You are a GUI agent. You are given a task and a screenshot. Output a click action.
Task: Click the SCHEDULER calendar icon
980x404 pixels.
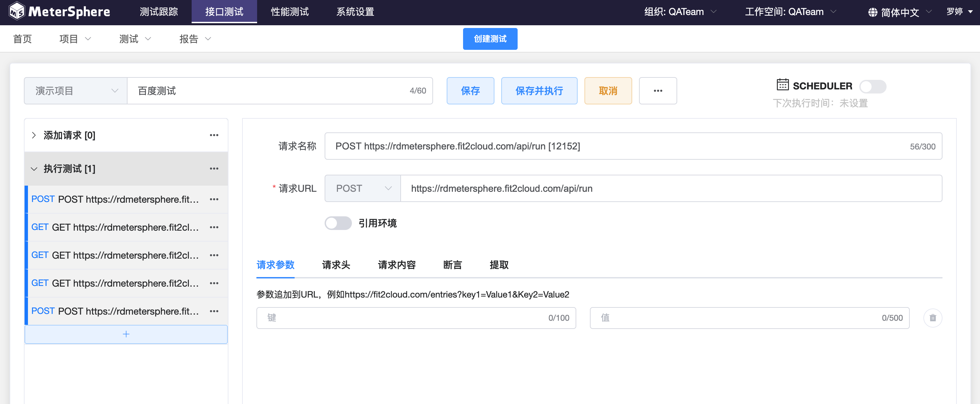click(x=782, y=85)
